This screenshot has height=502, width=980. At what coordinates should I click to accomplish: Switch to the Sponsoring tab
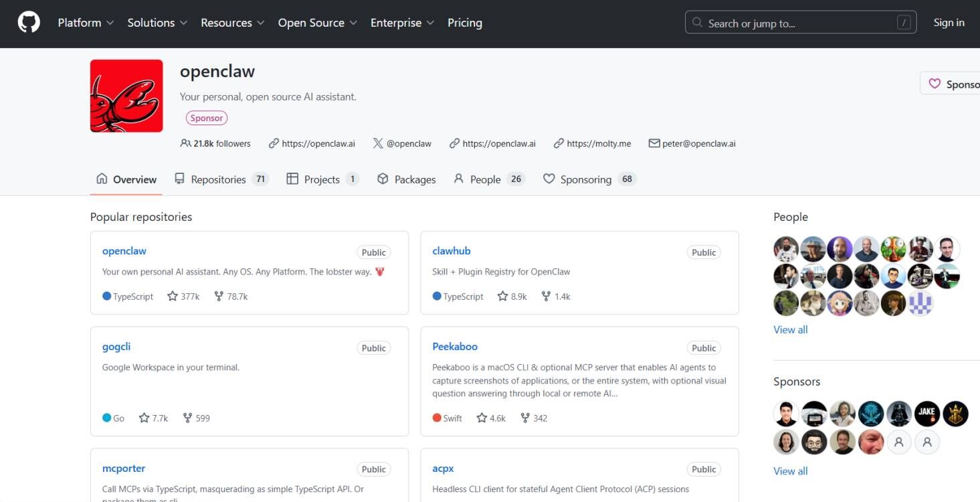click(589, 179)
